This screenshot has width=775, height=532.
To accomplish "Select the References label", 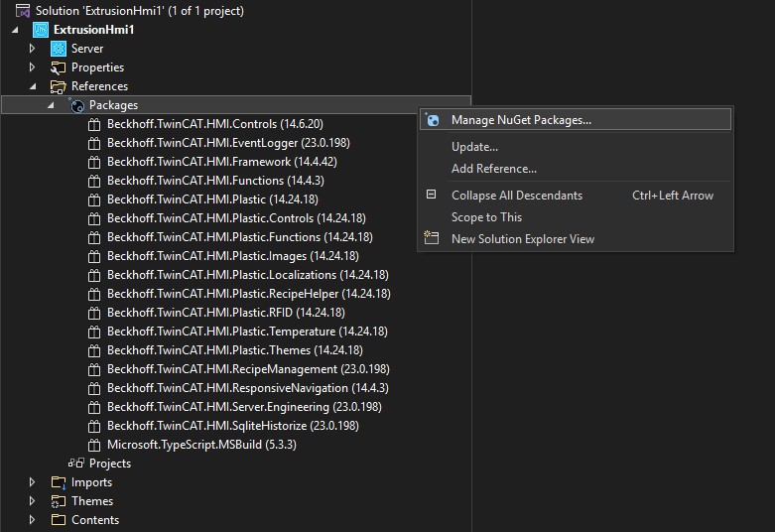I will click(99, 86).
